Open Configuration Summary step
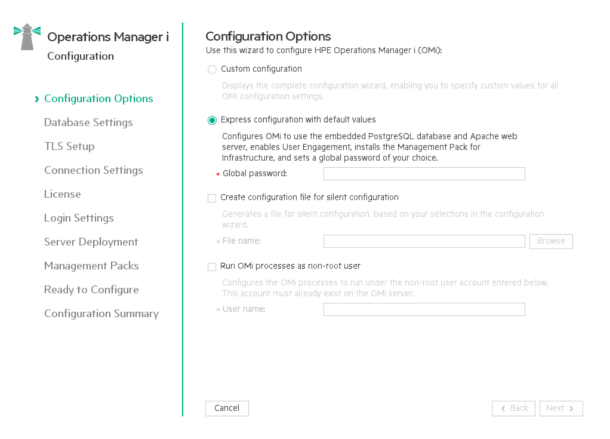610x439 pixels. (102, 314)
